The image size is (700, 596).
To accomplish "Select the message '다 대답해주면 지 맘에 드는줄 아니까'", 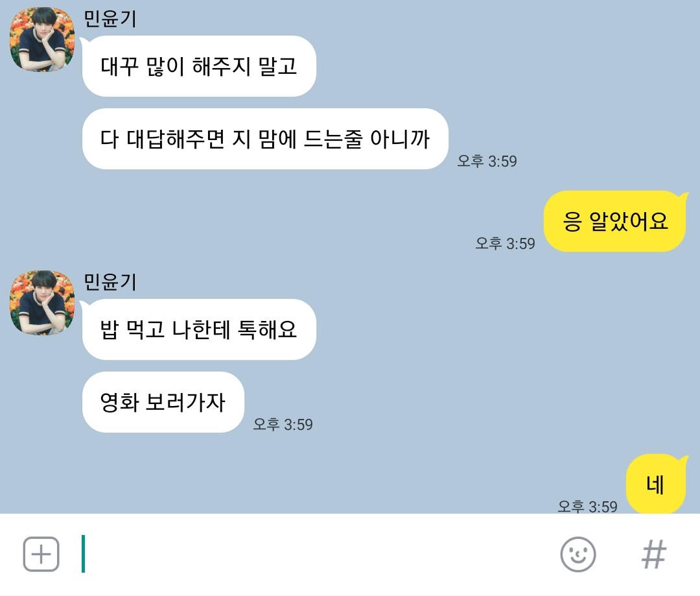I will click(x=265, y=139).
